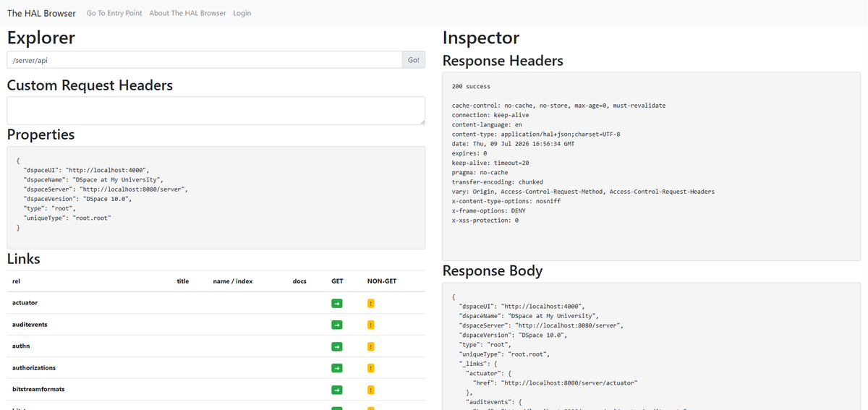Click the Response Body heading

click(x=493, y=271)
